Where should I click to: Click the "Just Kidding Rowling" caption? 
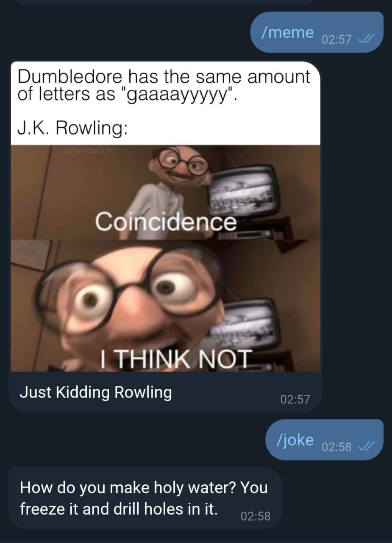tap(96, 392)
